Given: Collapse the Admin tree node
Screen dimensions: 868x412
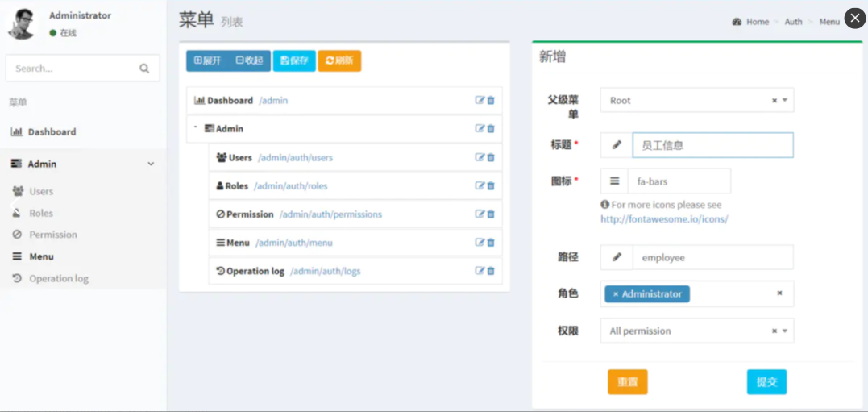Looking at the screenshot, I should [195, 127].
